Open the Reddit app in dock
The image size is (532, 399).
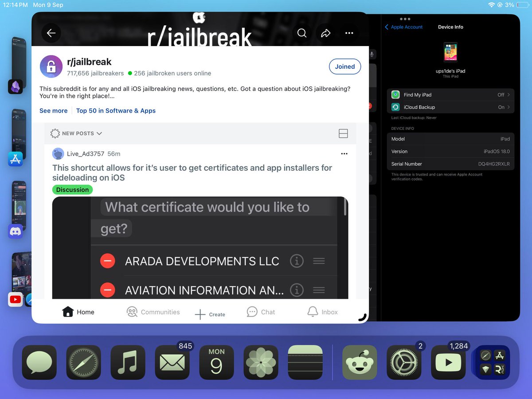(360, 362)
